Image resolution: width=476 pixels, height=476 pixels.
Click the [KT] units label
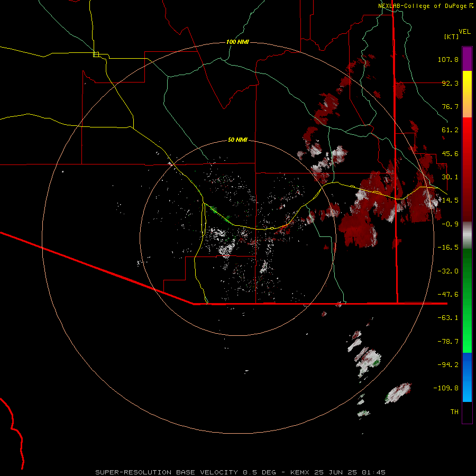pyautogui.click(x=452, y=36)
